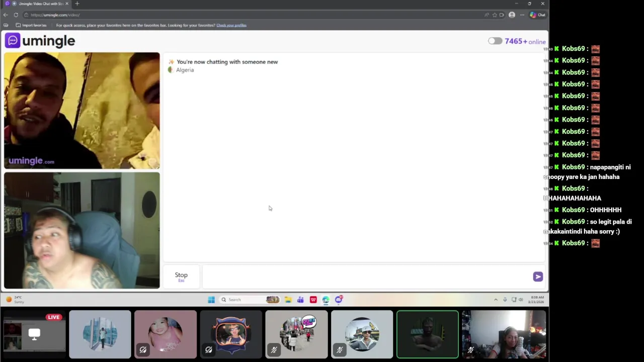Click the 7465+ online counter

point(525,41)
